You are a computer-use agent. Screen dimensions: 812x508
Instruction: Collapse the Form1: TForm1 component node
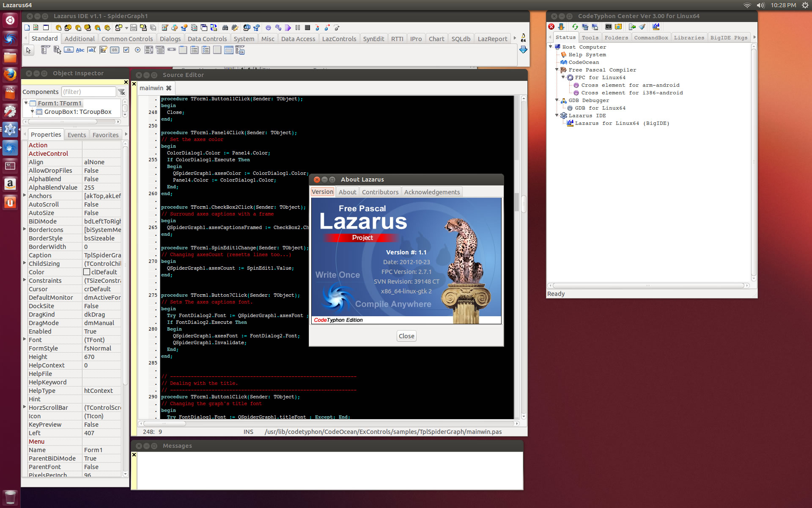point(26,103)
